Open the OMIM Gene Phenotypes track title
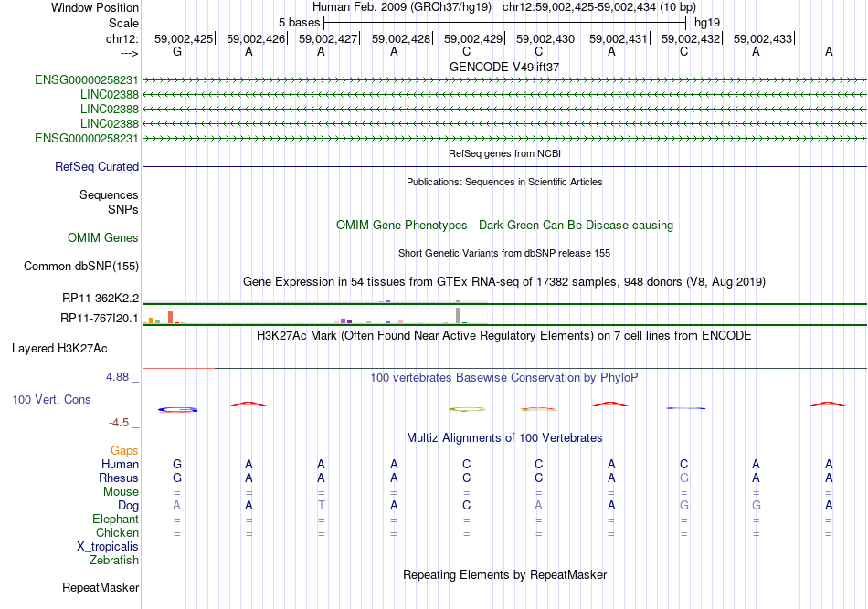This screenshot has width=868, height=609. [504, 226]
